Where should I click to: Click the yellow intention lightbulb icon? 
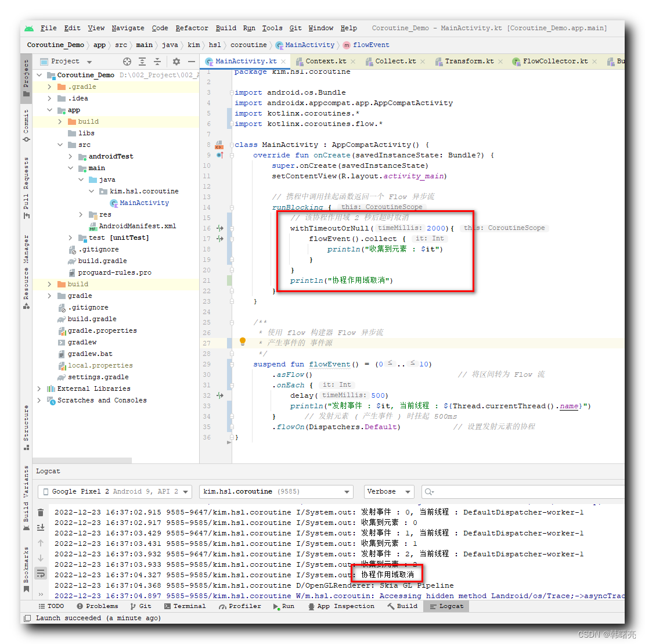(243, 341)
